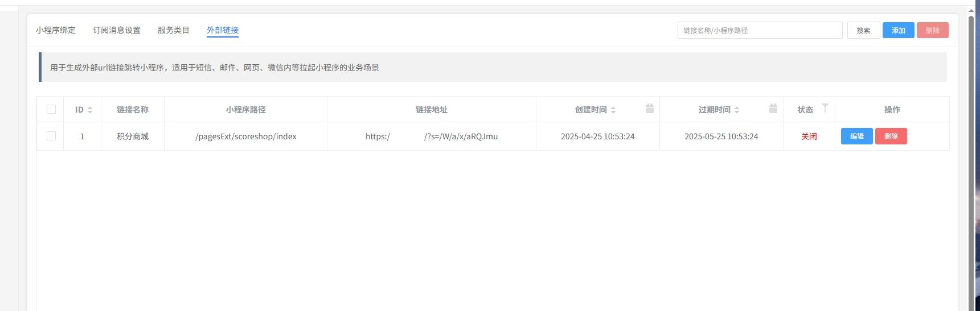Edit the 积分商城 link with 编辑
Viewport: 980px width, 311px height.
pyautogui.click(x=856, y=136)
